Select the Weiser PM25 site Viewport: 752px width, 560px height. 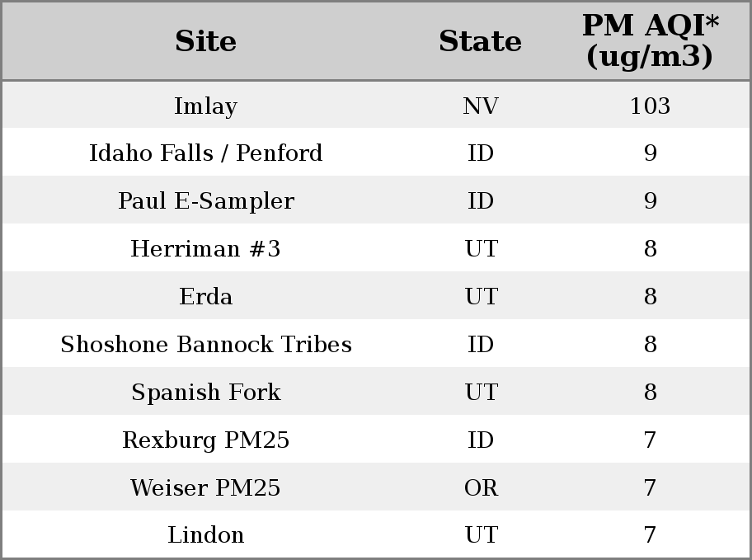tap(206, 487)
